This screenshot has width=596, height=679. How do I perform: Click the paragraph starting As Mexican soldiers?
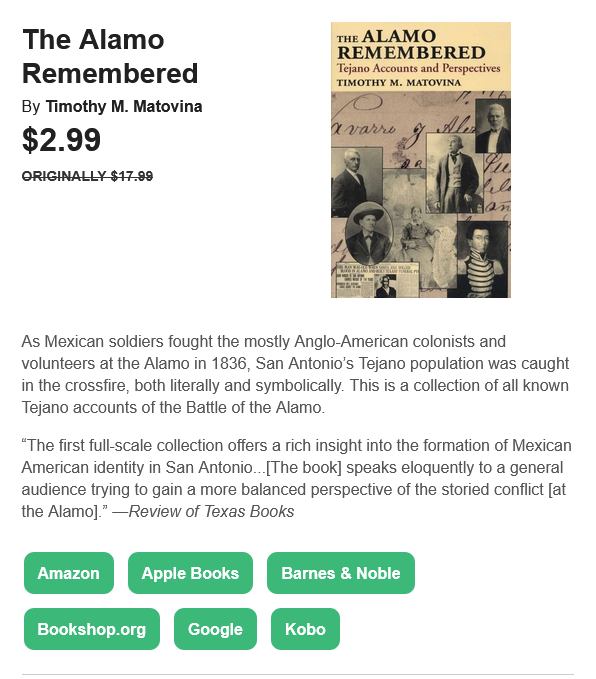click(x=295, y=374)
